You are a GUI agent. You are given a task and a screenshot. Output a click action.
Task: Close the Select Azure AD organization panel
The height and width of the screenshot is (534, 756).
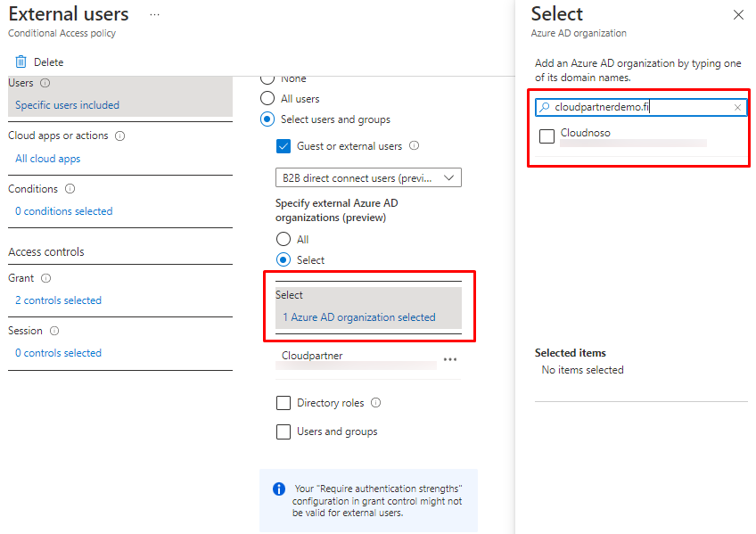[737, 15]
